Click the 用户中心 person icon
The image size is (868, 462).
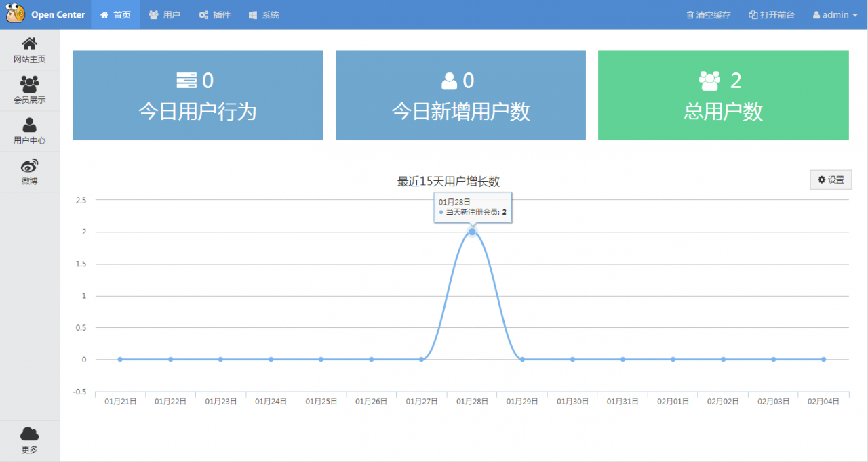coord(29,125)
